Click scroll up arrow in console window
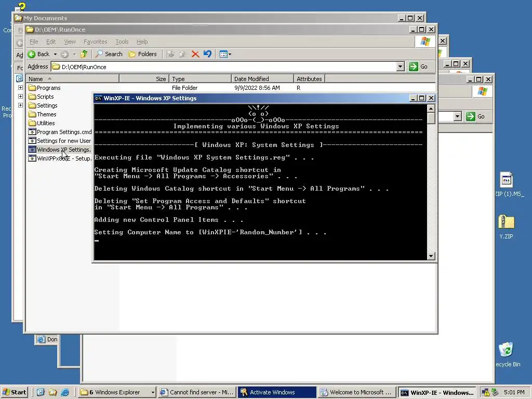Viewport: 532px width, 399px height. coord(431,109)
